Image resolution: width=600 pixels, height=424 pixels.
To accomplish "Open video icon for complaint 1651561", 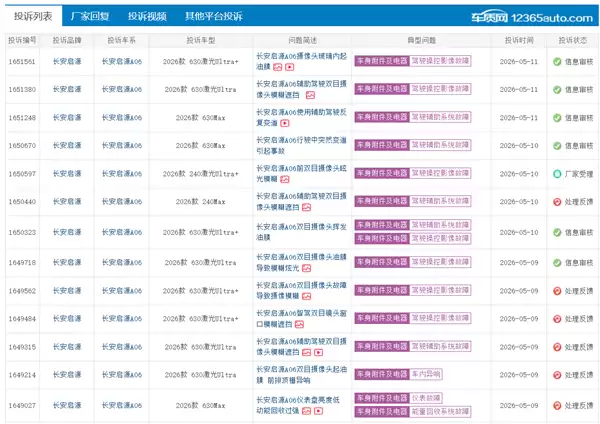I will [290, 67].
